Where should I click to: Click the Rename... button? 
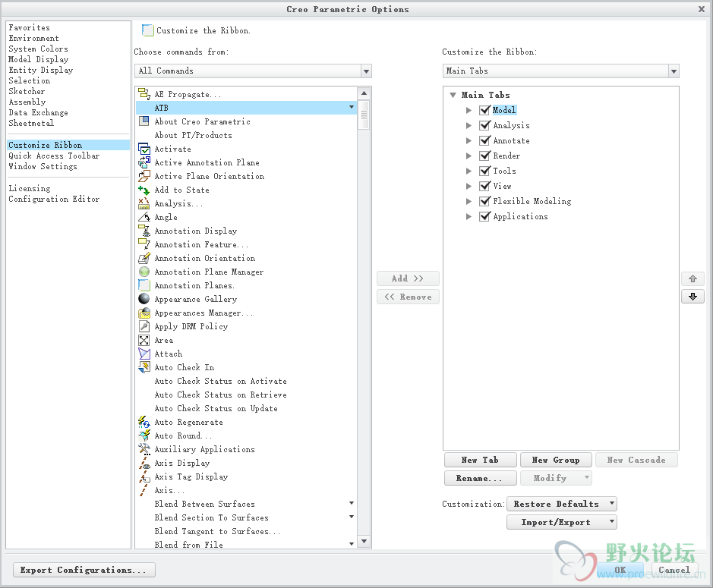[480, 478]
